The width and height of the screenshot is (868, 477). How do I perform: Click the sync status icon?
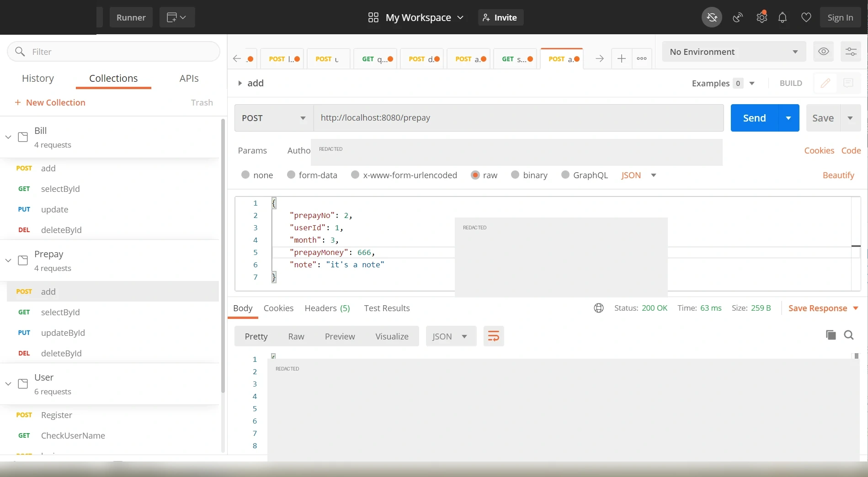pyautogui.click(x=712, y=17)
